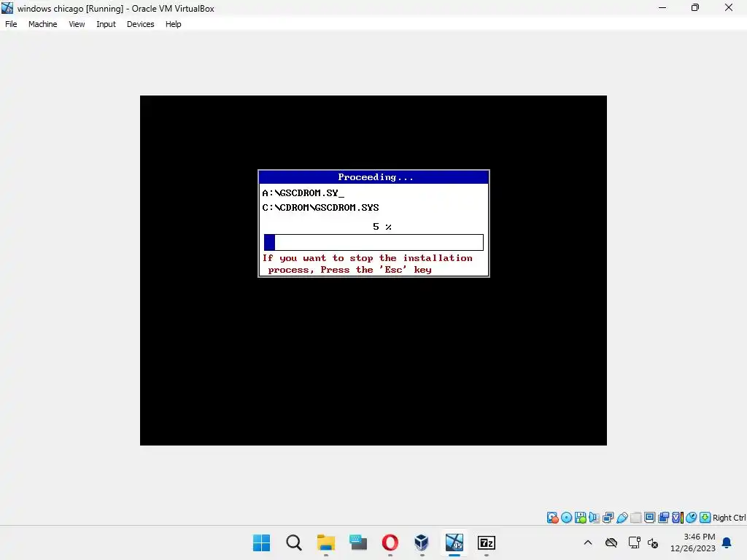The height and width of the screenshot is (560, 747).
Task: Open the File menu
Action: (11, 24)
